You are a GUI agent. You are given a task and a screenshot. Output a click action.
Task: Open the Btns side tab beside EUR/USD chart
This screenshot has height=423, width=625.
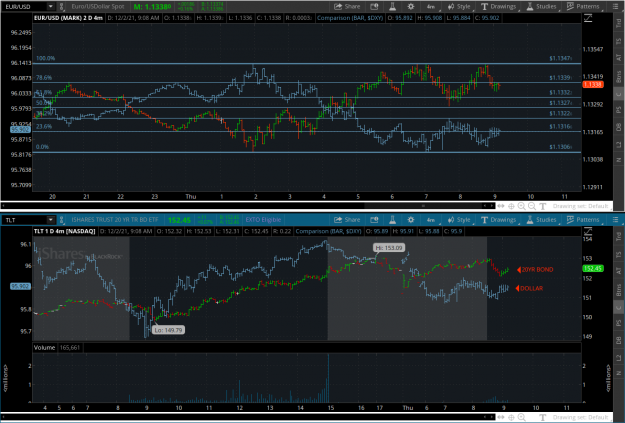619,77
